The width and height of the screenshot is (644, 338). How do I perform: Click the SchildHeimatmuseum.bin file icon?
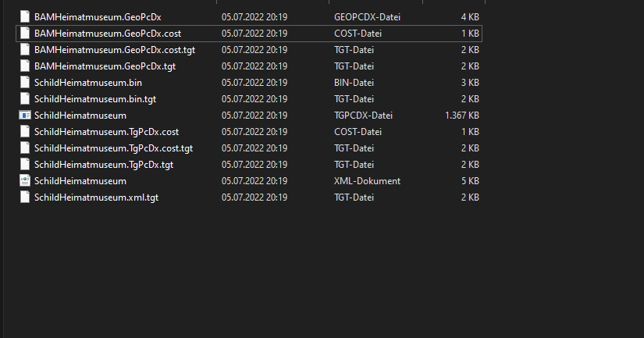(x=25, y=82)
